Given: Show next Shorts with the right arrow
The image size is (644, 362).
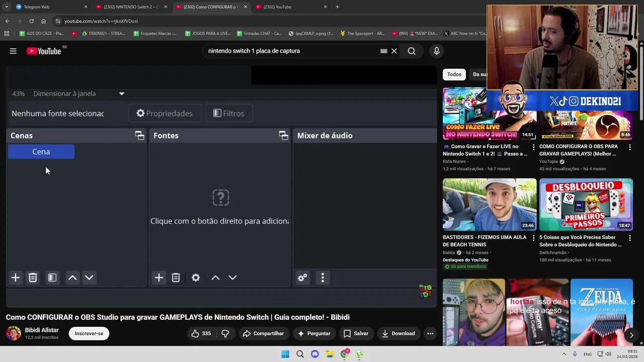Looking at the screenshot, I should tap(631, 335).
